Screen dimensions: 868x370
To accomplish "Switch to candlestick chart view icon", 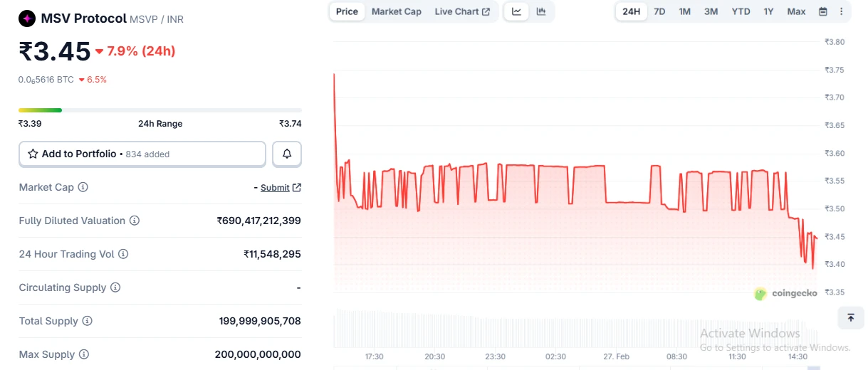I will click(x=541, y=11).
